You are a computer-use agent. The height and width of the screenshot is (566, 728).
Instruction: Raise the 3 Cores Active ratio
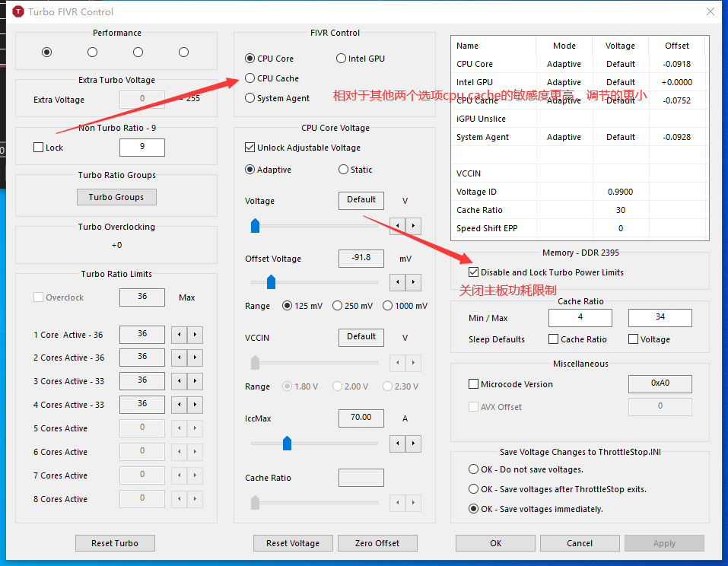pyautogui.click(x=195, y=380)
